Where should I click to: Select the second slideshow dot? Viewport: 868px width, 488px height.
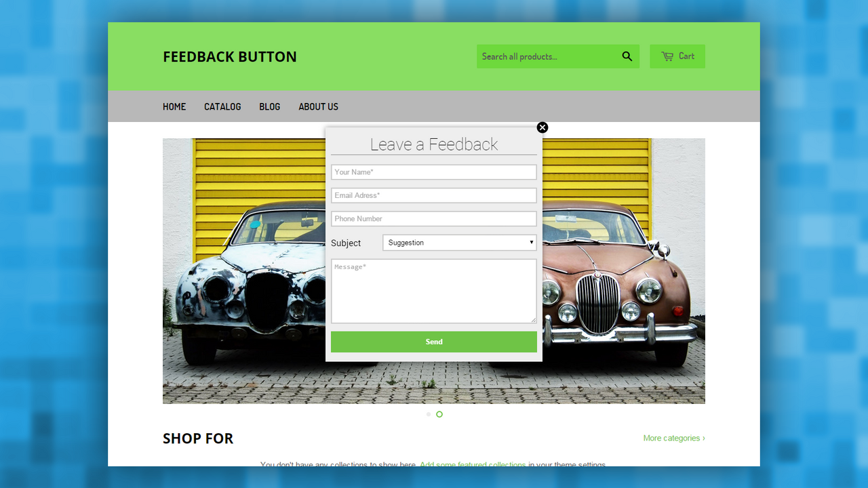439,414
